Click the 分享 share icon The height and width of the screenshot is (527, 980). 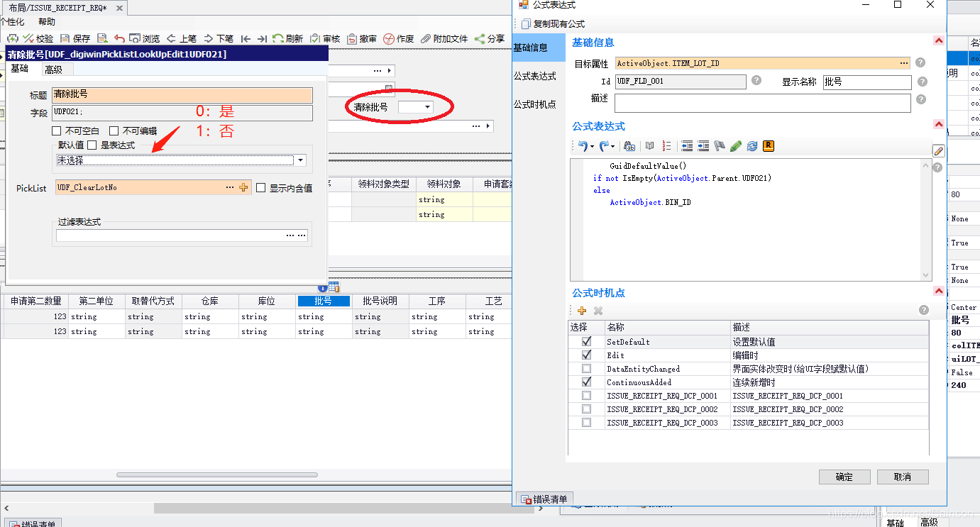coord(480,39)
